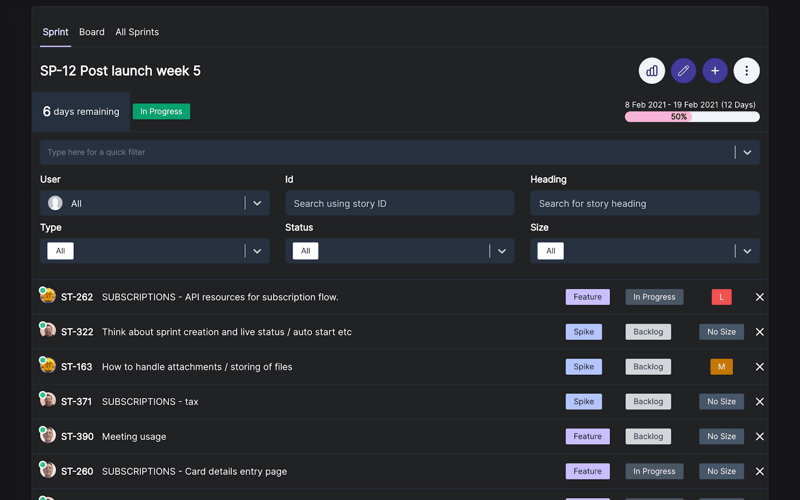The image size is (800, 500).
Task: Click the No Size badge on ST-371
Action: [x=721, y=402]
